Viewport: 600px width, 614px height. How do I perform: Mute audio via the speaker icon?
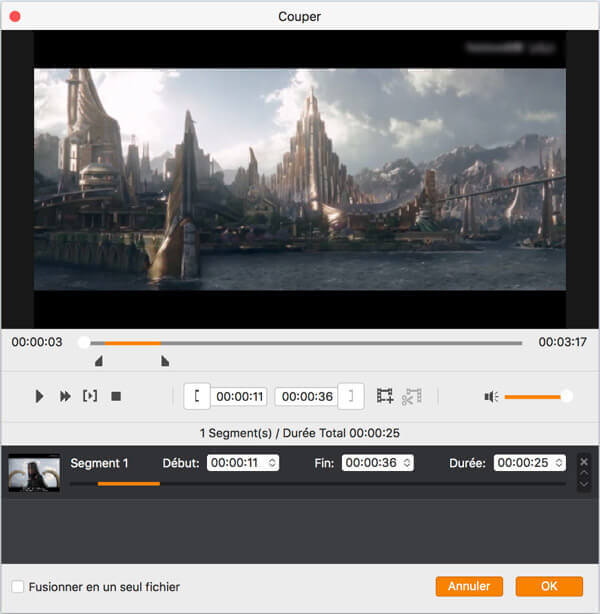tap(491, 396)
